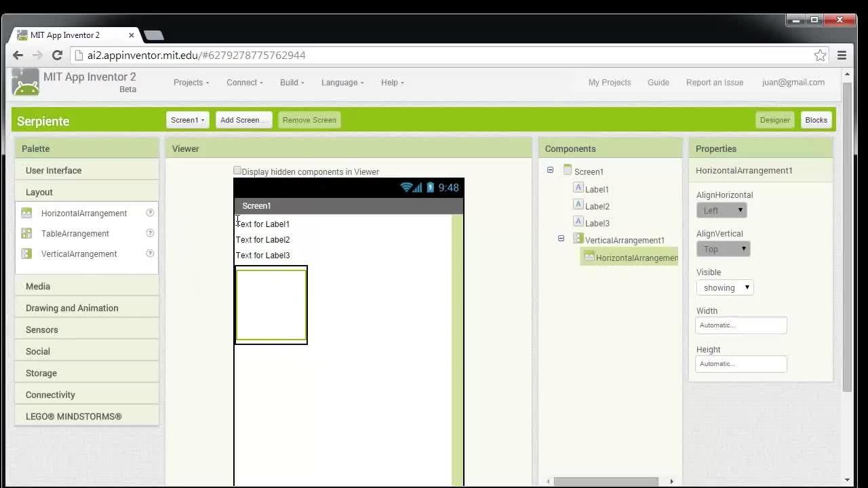Click the HorizontalArrangement palette icon
This screenshot has height=488, width=868.
26,213
